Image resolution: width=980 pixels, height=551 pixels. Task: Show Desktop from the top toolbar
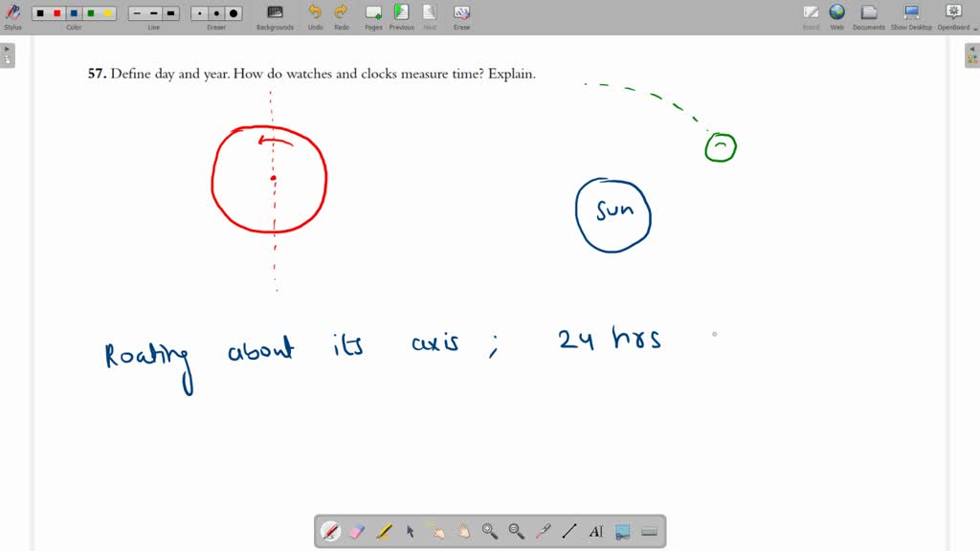pyautogui.click(x=910, y=15)
